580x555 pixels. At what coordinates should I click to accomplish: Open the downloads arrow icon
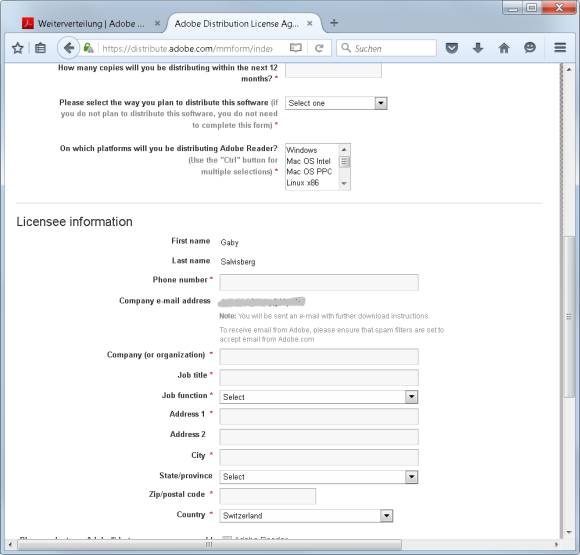coord(478,48)
